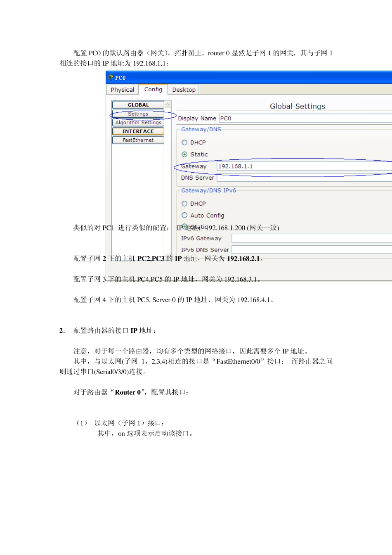Click the Display Name field with PC0
The width and height of the screenshot is (392, 555).
(305, 118)
